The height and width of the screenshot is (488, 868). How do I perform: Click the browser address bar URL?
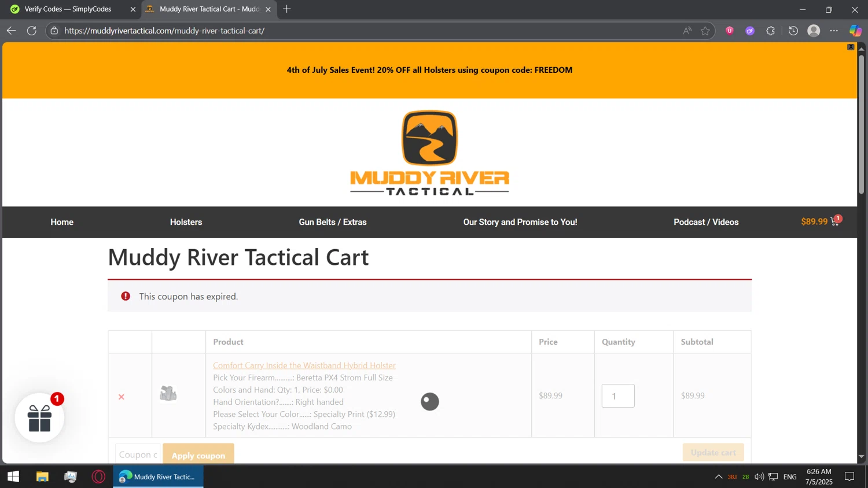click(x=164, y=31)
